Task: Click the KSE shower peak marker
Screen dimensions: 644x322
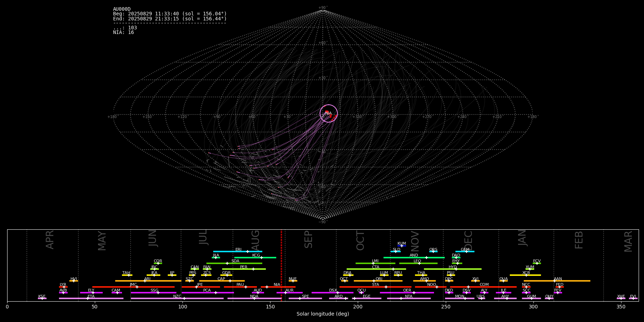Action: click(42, 298)
